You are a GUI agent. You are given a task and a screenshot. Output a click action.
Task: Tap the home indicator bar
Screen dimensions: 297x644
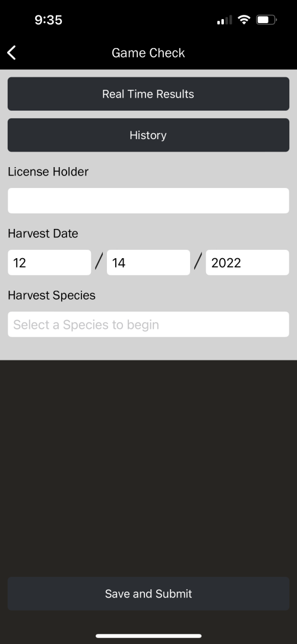click(x=148, y=636)
